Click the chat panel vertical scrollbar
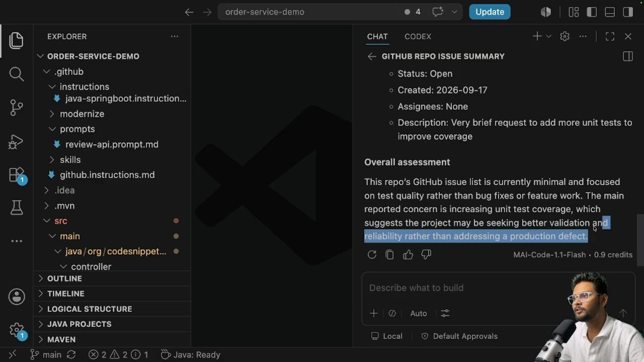The width and height of the screenshot is (644, 362). [640, 239]
